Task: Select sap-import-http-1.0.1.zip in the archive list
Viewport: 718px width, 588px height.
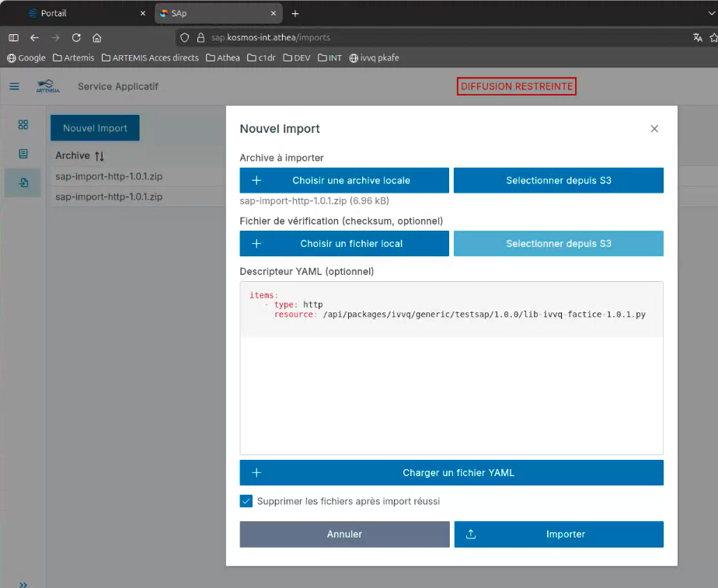Action: [110, 176]
